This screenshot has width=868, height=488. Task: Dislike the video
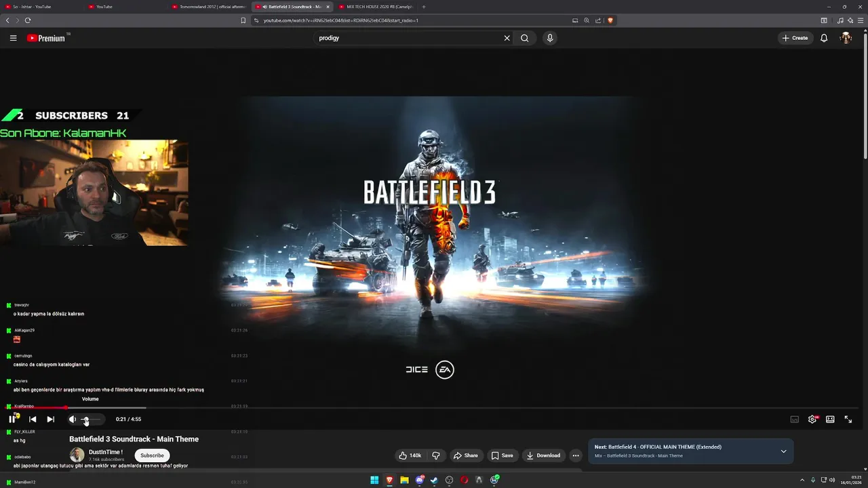[x=436, y=455]
